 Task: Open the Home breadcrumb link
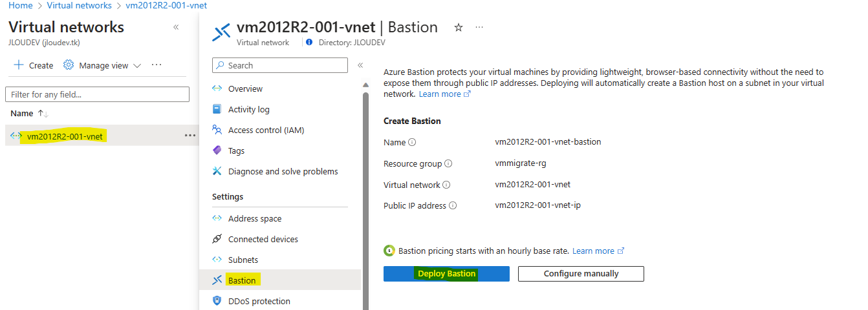click(x=21, y=5)
